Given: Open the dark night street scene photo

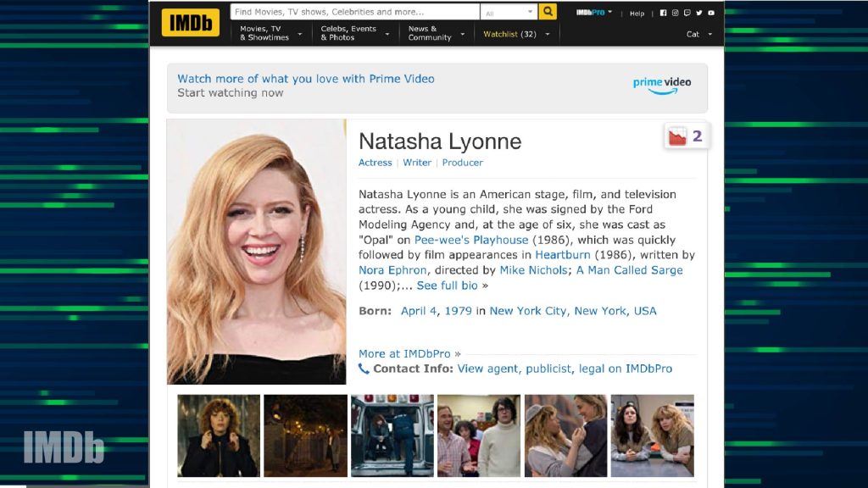Looking at the screenshot, I should click(x=305, y=435).
